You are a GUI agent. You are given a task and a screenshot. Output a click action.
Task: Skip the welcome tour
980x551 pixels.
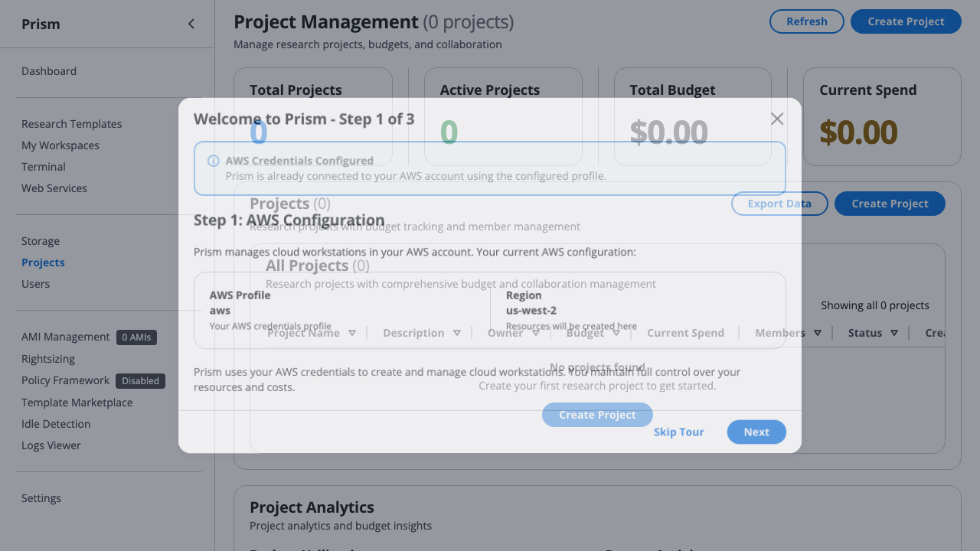point(679,432)
